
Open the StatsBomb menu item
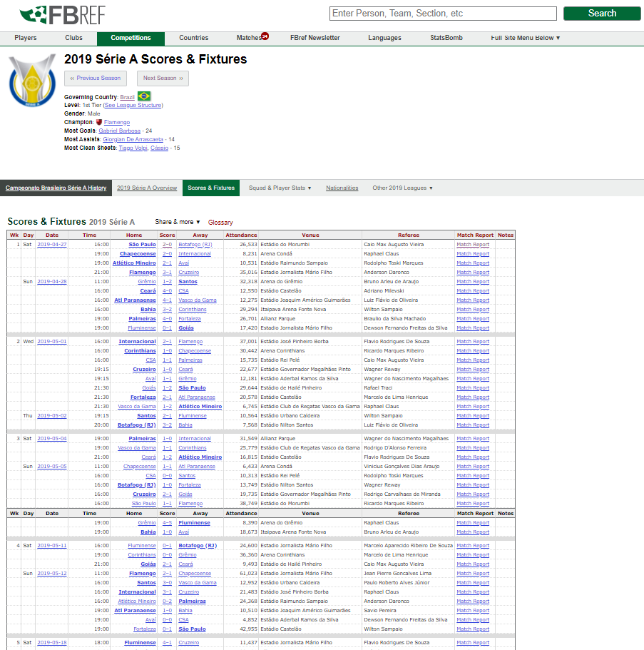pos(446,38)
